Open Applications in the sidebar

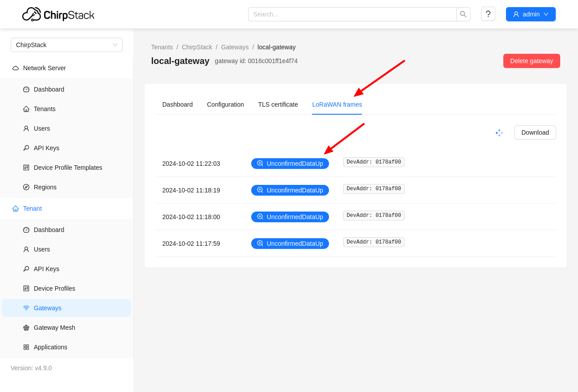(67, 347)
